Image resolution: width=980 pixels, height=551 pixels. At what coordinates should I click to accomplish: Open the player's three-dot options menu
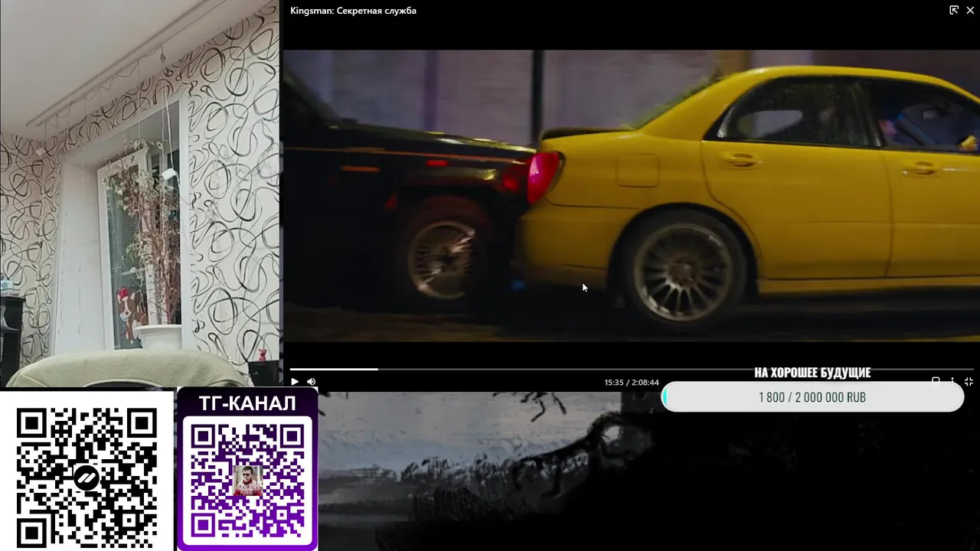point(952,380)
